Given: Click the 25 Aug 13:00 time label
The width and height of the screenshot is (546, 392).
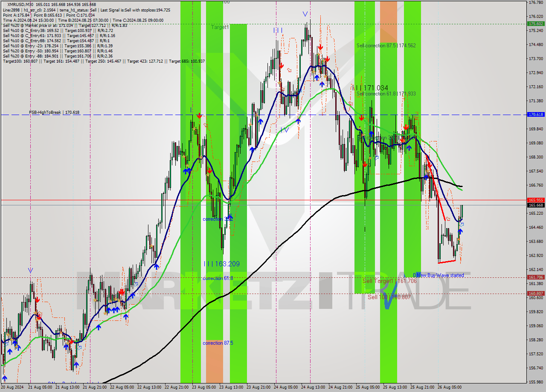Looking at the screenshot, I should tap(395, 387).
